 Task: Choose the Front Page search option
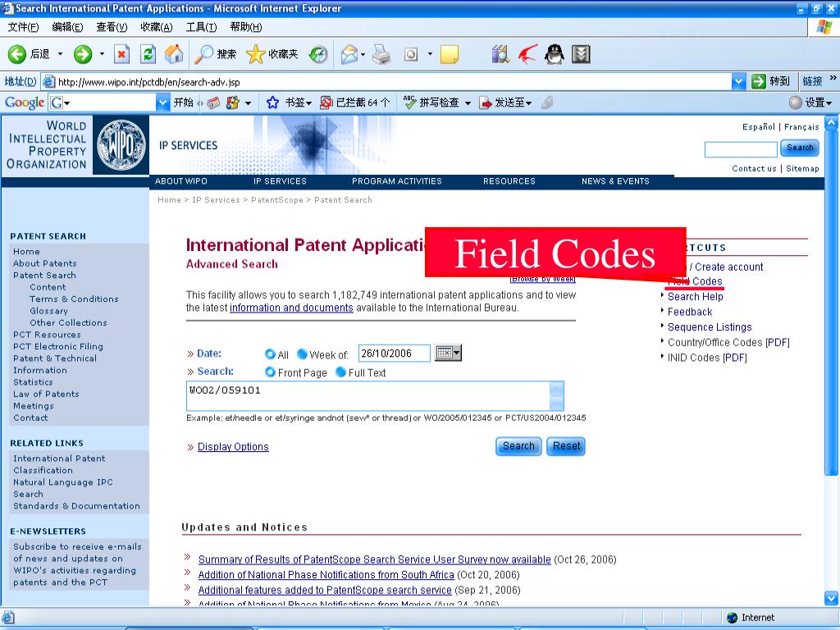pos(270,372)
